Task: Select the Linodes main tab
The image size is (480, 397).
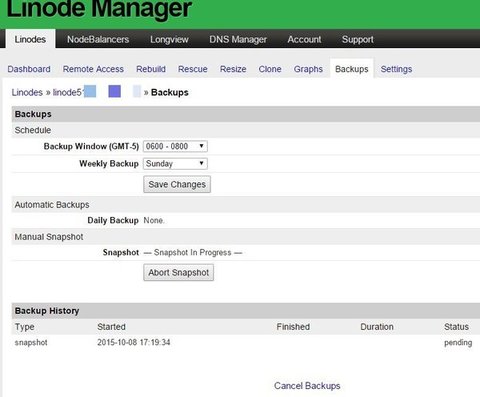Action: (30, 39)
